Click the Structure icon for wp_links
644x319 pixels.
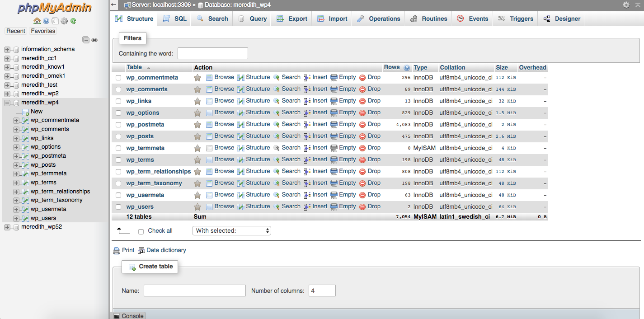[x=241, y=101]
